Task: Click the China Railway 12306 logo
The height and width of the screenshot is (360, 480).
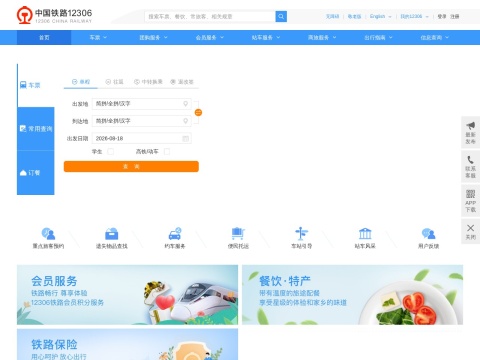Action: click(54, 15)
